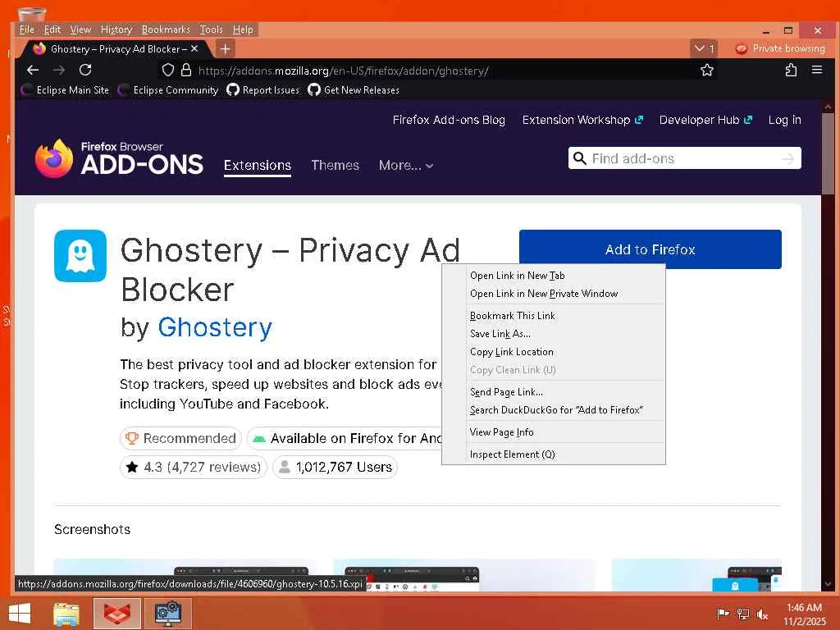The height and width of the screenshot is (630, 840).
Task: Open the 4.3 (4,727 reviews) rating link
Action: [194, 467]
